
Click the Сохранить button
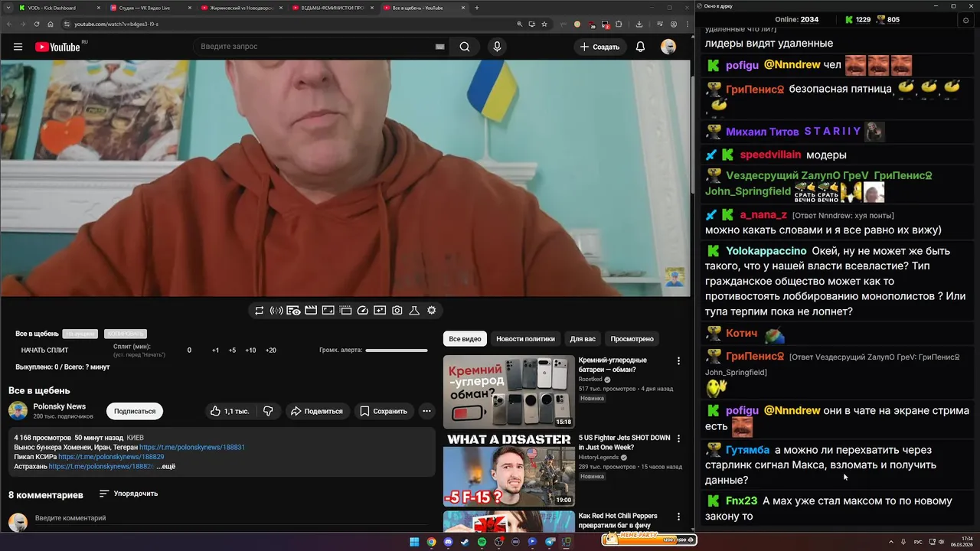pyautogui.click(x=384, y=411)
